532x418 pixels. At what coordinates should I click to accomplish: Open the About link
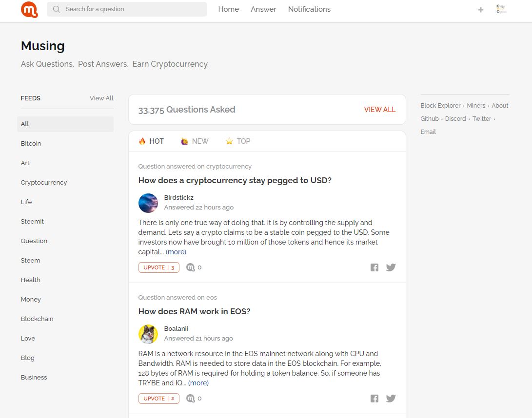500,105
